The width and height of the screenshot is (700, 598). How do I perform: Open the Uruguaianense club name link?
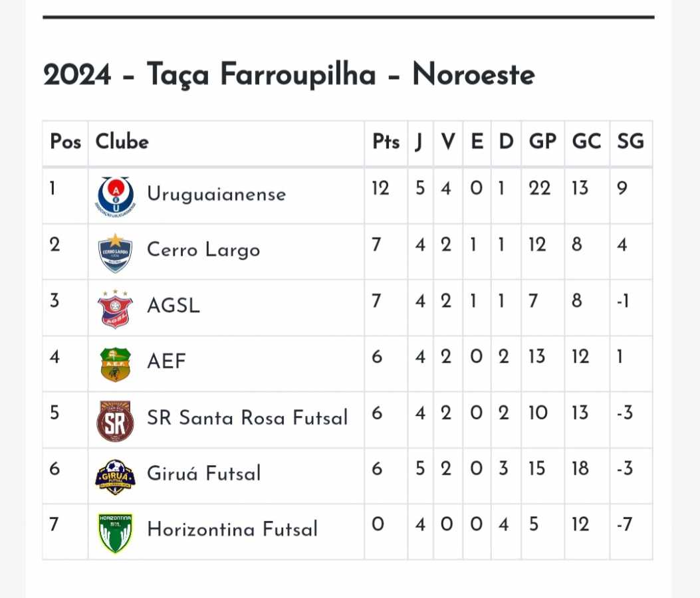pos(217,195)
